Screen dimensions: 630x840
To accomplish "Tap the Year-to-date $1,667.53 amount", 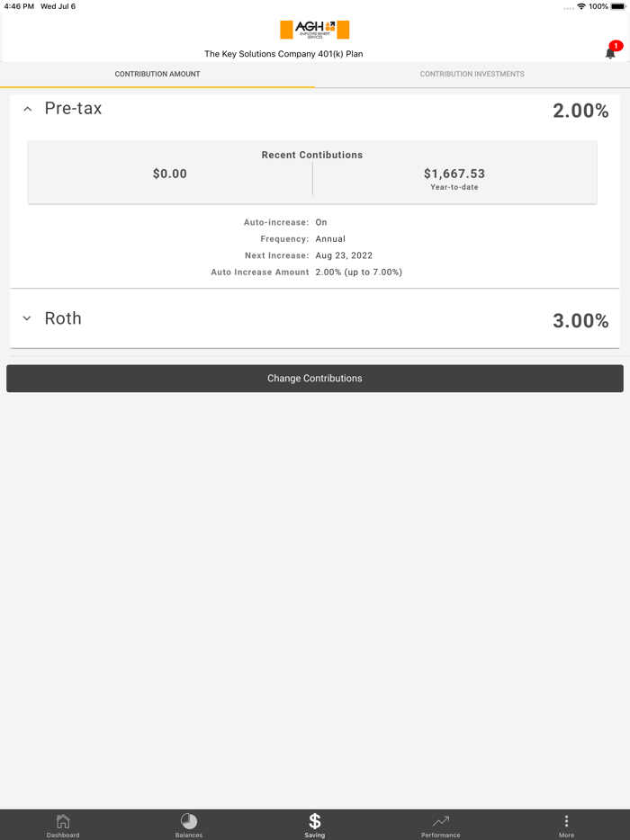I will click(454, 173).
